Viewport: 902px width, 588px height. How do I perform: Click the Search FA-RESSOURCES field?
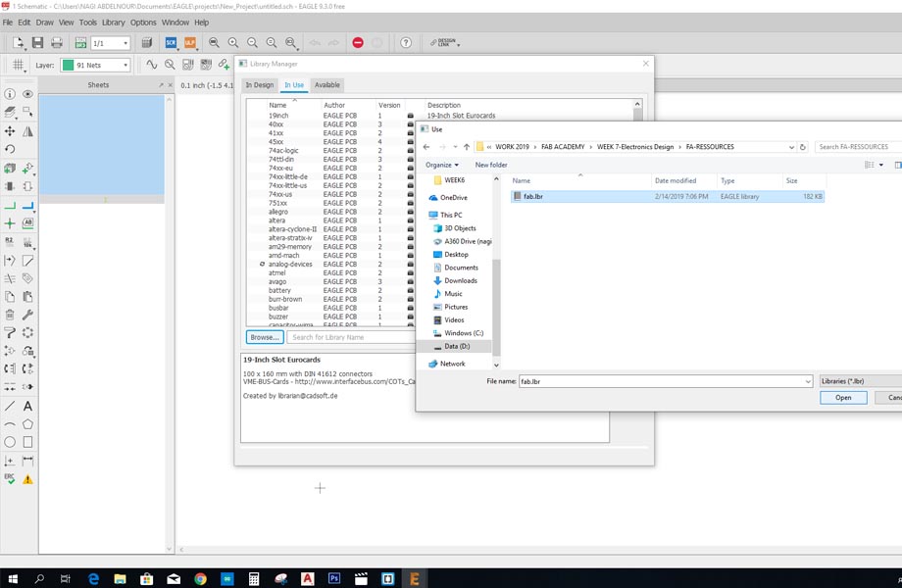coord(858,147)
